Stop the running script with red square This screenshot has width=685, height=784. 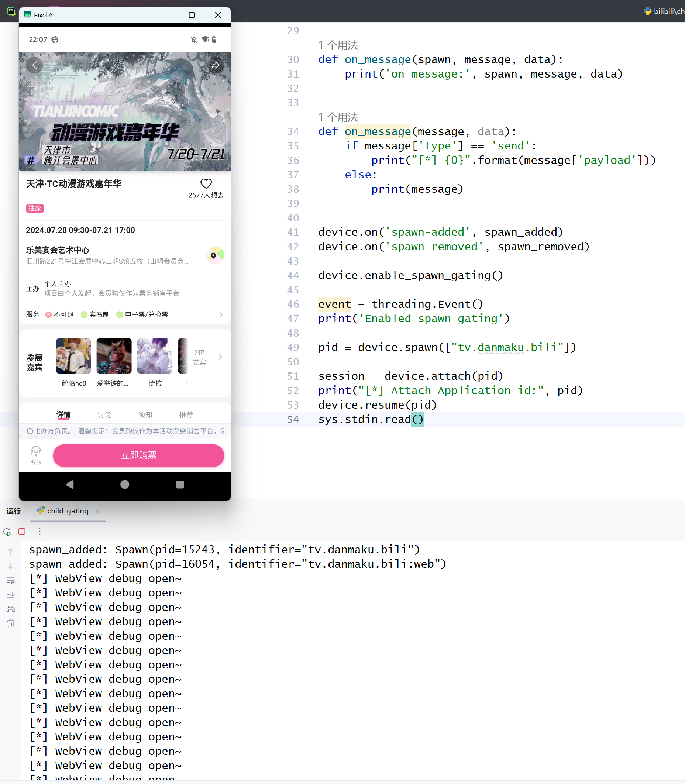[22, 531]
